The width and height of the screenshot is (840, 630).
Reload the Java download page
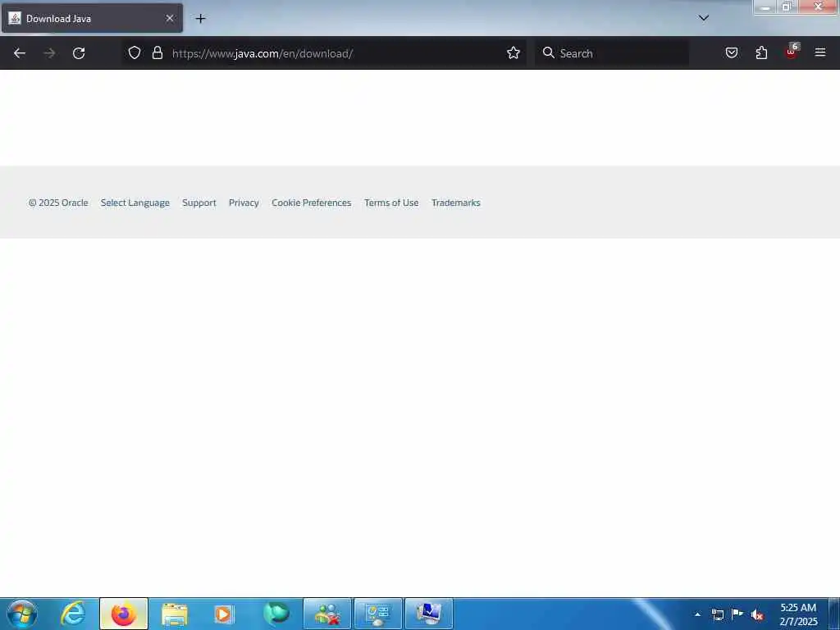pos(79,53)
